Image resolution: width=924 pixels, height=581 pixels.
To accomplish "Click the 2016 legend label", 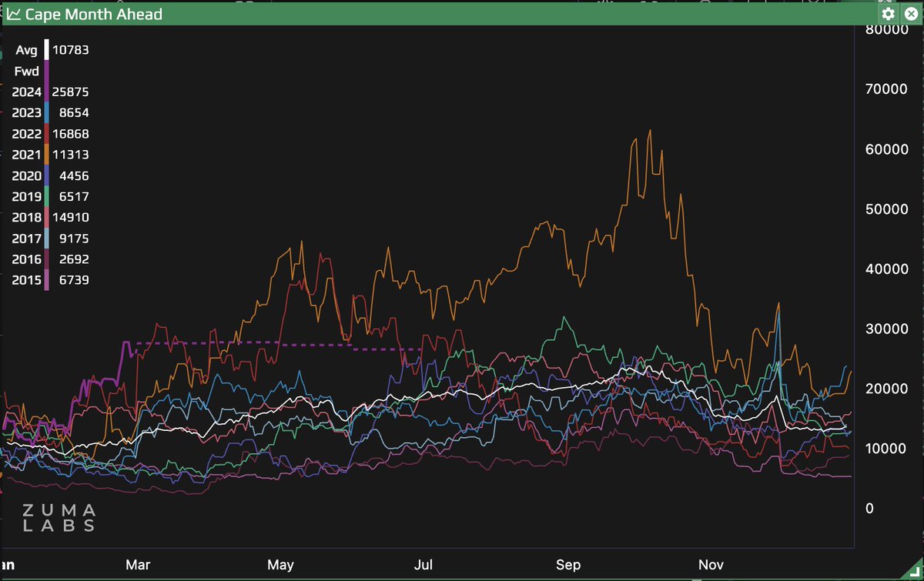I will pyautogui.click(x=26, y=259).
